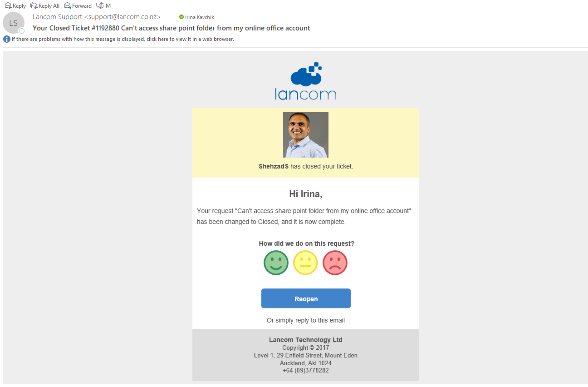Screen dimensions: 588x387
Task: Click the sender presence status circle
Action: (21, 31)
